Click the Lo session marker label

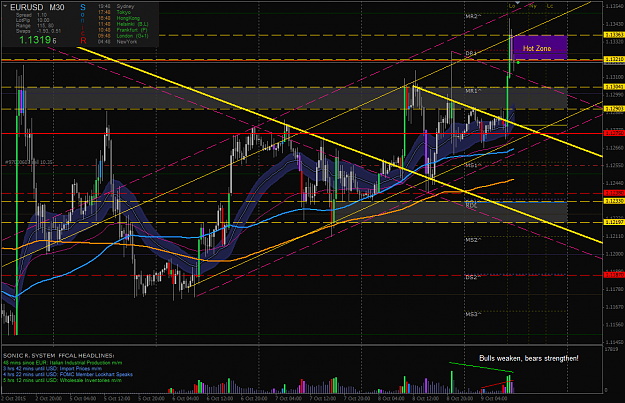(512, 6)
